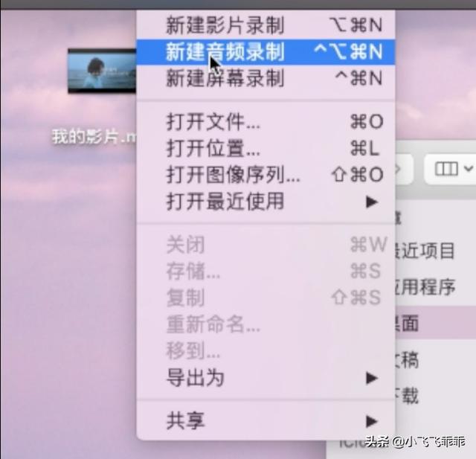Expand 打开最近使用 submenu arrow
The width and height of the screenshot is (476, 459).
[372, 202]
